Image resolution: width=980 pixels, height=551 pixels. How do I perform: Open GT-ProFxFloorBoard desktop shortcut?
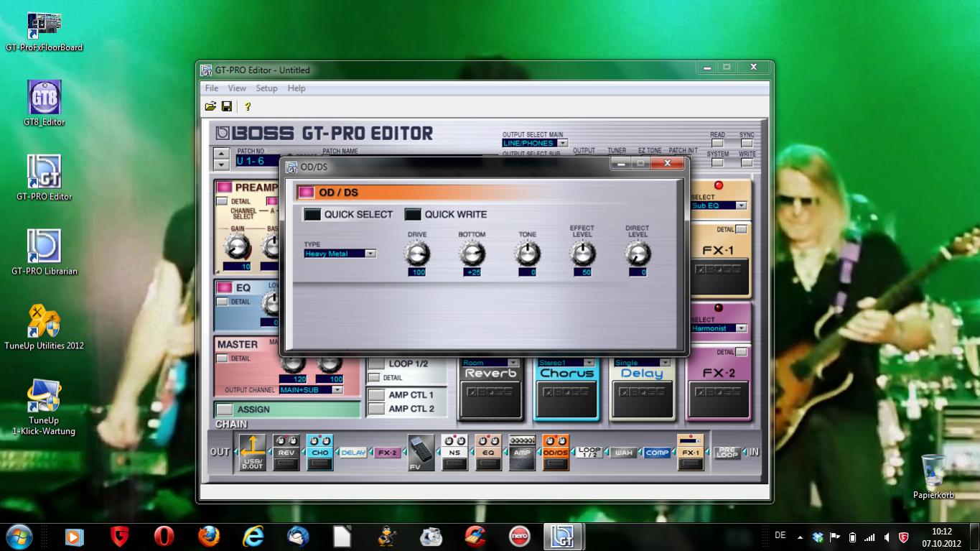pyautogui.click(x=44, y=32)
